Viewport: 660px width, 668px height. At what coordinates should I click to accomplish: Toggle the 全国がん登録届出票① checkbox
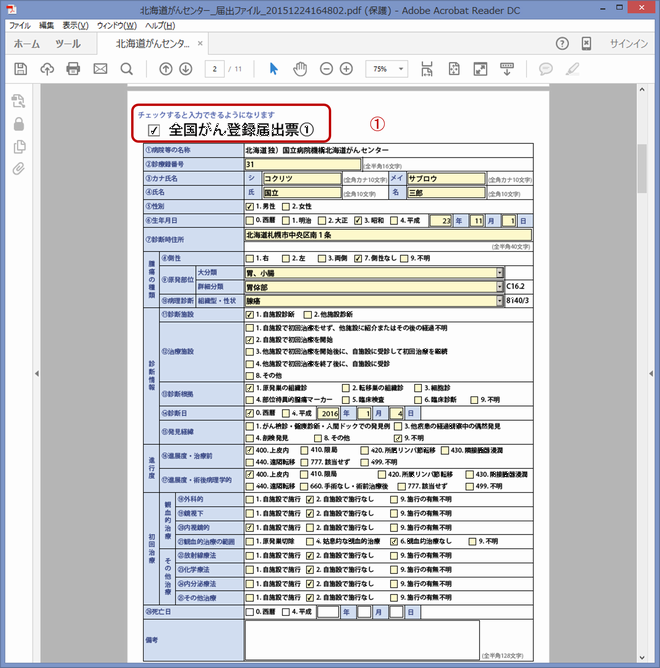[x=154, y=130]
